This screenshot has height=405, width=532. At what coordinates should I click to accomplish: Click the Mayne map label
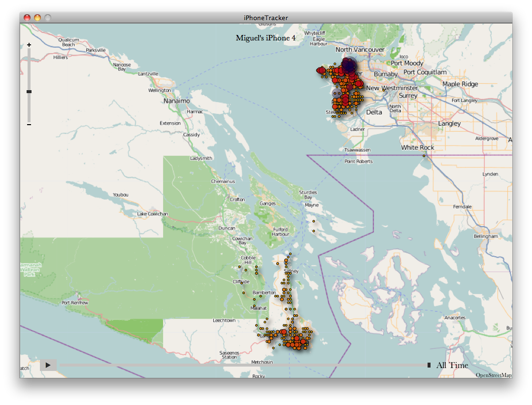tap(311, 205)
